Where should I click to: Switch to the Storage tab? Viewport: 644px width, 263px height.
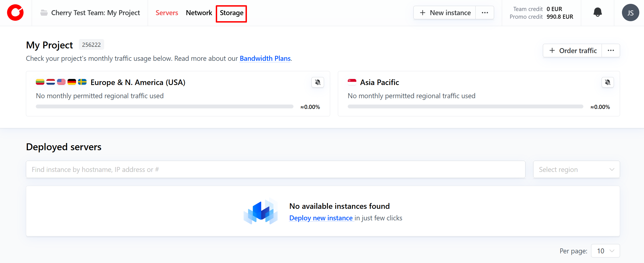click(x=231, y=13)
